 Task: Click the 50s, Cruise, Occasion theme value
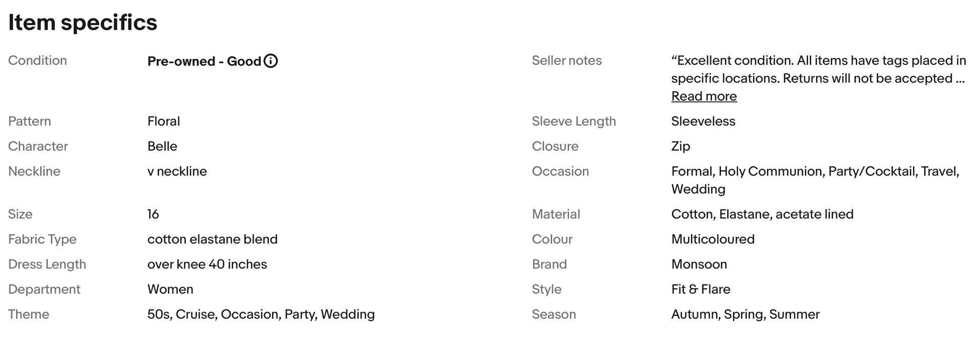(x=261, y=315)
